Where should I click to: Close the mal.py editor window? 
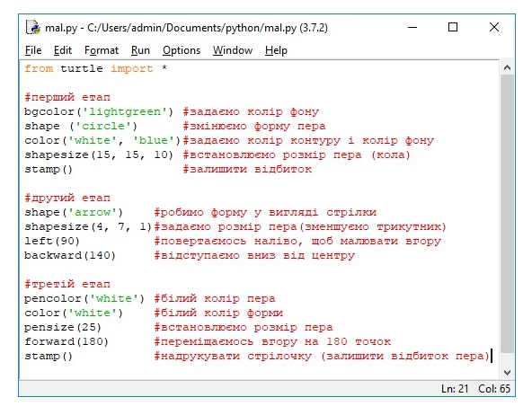[x=494, y=27]
